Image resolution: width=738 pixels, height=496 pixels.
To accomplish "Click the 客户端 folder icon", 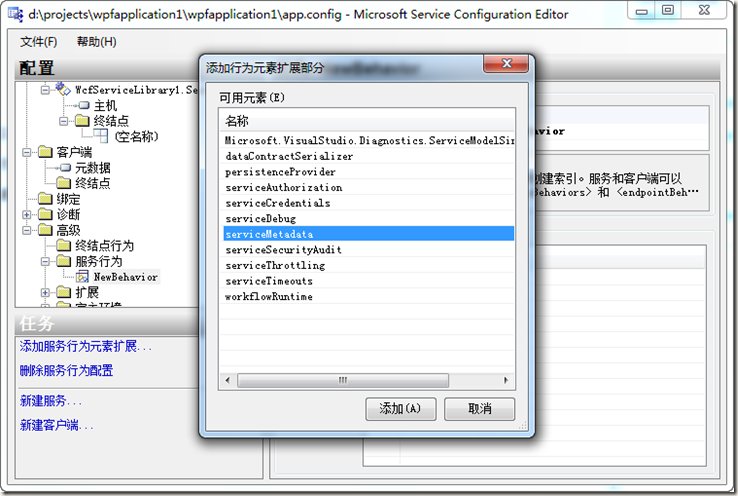I will click(x=45, y=152).
